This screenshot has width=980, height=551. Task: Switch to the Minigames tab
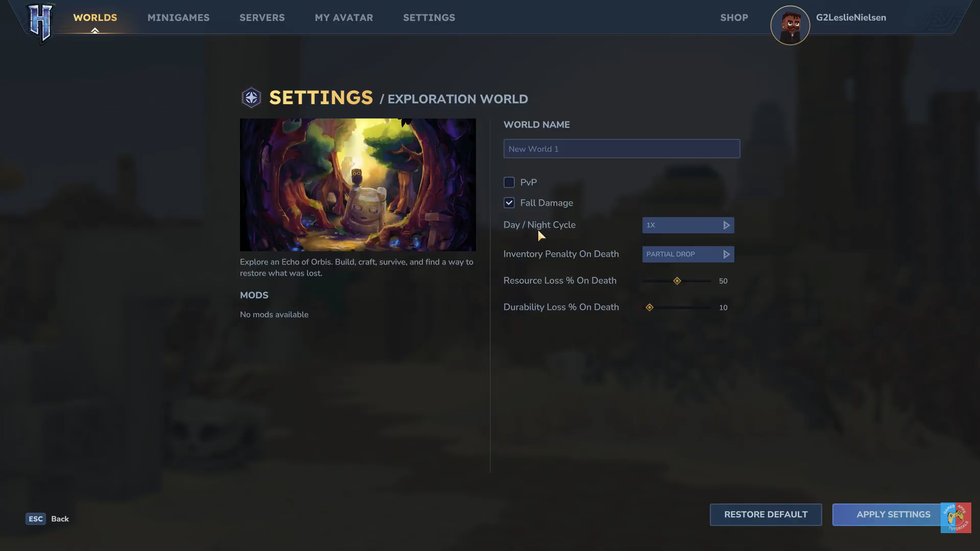pyautogui.click(x=178, y=17)
